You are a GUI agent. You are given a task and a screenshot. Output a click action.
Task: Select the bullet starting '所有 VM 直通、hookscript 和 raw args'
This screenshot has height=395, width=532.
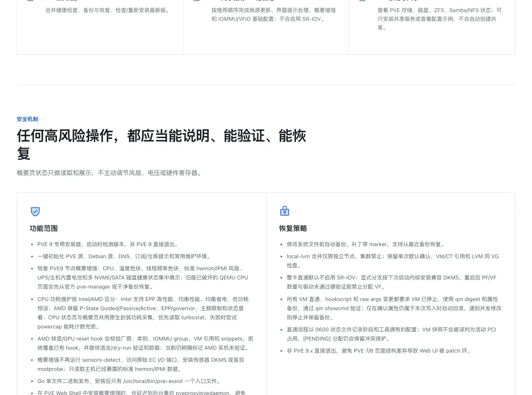coord(394,308)
